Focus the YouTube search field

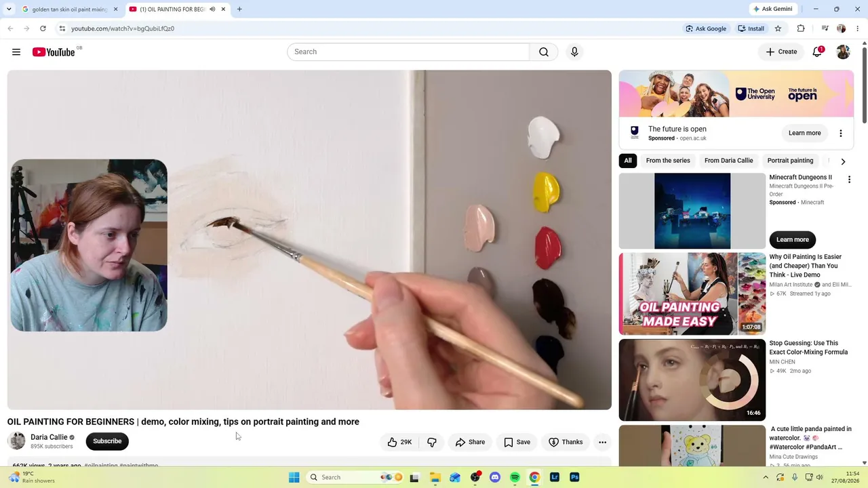(408, 52)
